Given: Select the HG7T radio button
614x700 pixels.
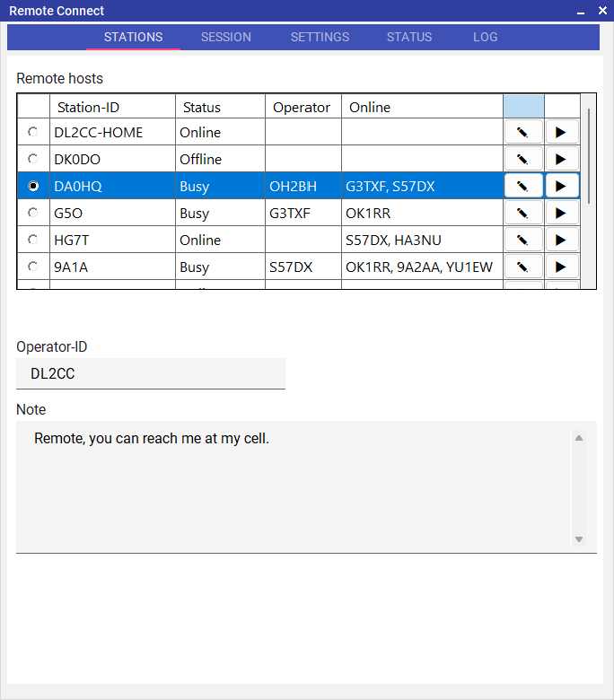Looking at the screenshot, I should click(x=33, y=240).
